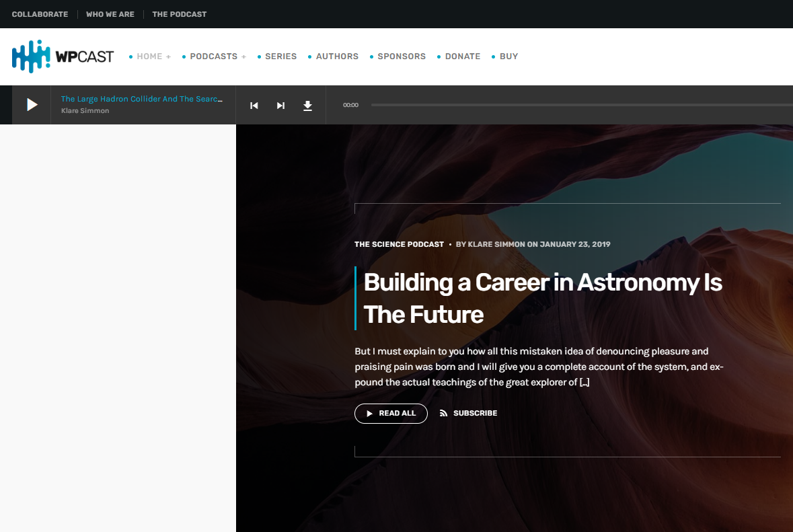Skip to the previous track
The image size is (793, 532).
[254, 105]
